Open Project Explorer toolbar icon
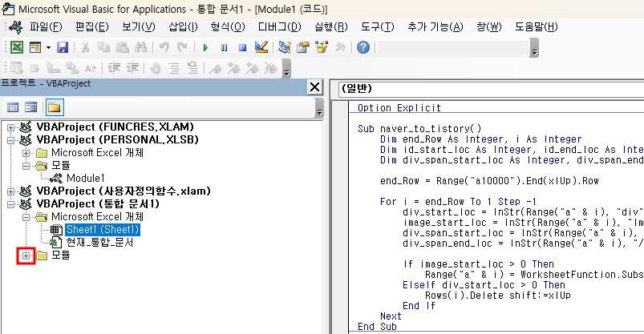 (x=284, y=47)
